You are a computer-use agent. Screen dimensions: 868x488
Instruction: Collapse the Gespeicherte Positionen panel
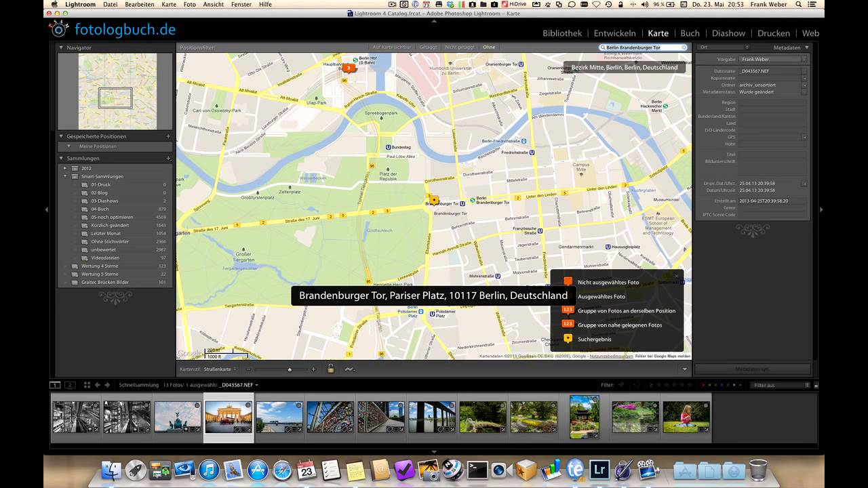(61, 136)
